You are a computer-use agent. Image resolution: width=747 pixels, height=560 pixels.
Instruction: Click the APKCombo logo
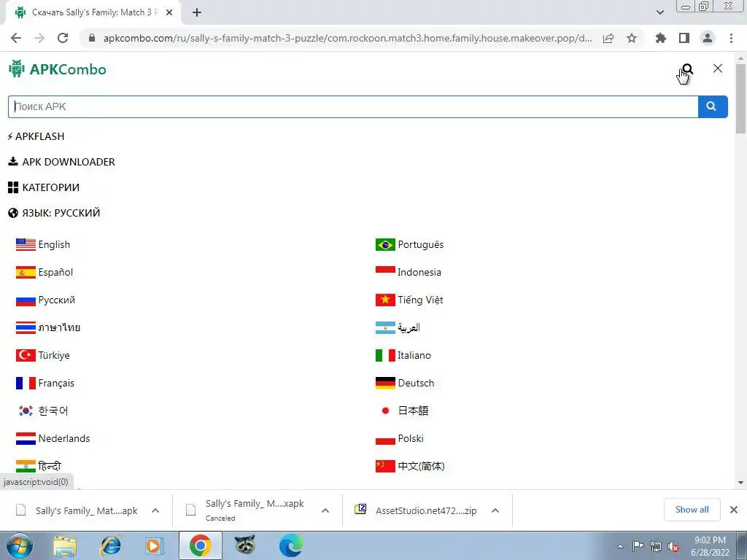tap(57, 69)
